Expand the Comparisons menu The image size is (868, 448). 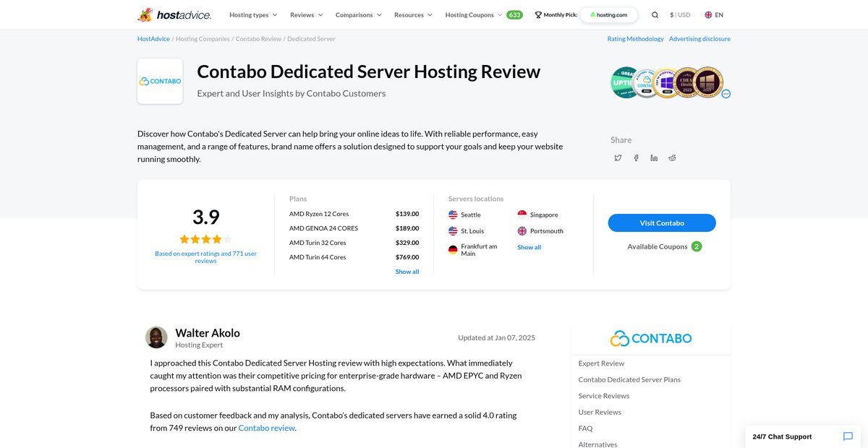coord(359,14)
